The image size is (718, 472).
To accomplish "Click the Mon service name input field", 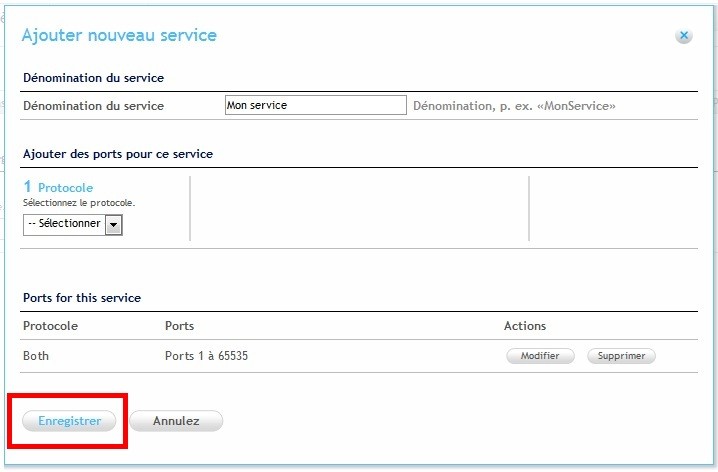I will (315, 105).
